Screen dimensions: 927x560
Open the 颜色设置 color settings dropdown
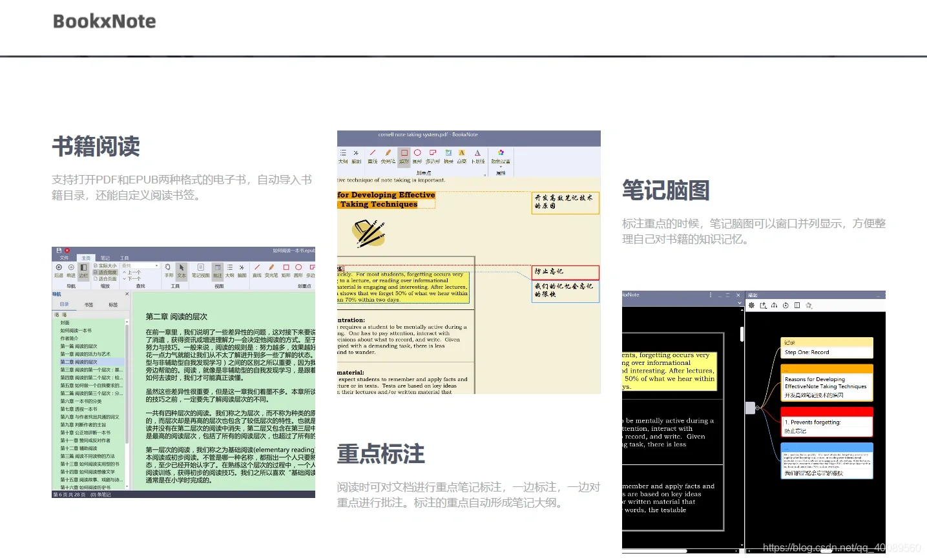click(x=501, y=158)
